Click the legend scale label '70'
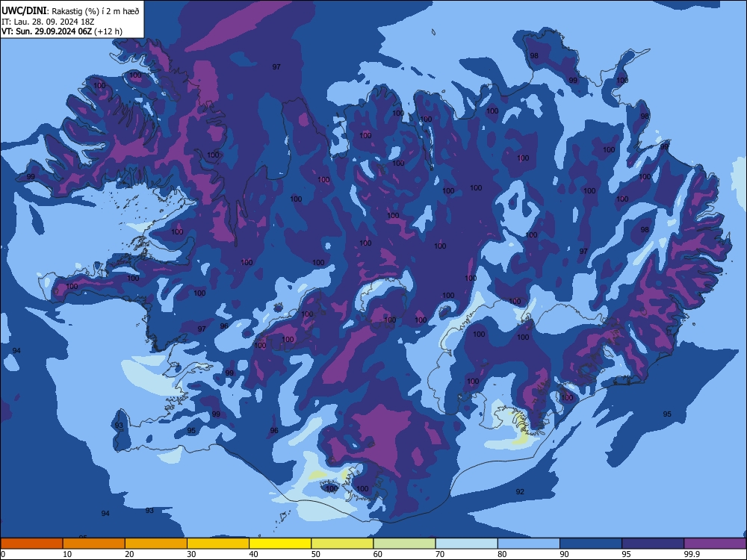 point(440,554)
